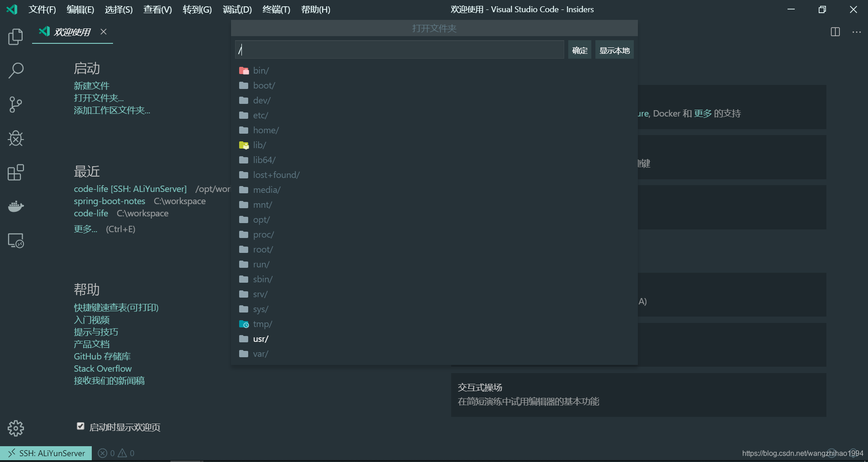Open the Manage gear settings icon
The width and height of the screenshot is (868, 462).
tap(16, 428)
